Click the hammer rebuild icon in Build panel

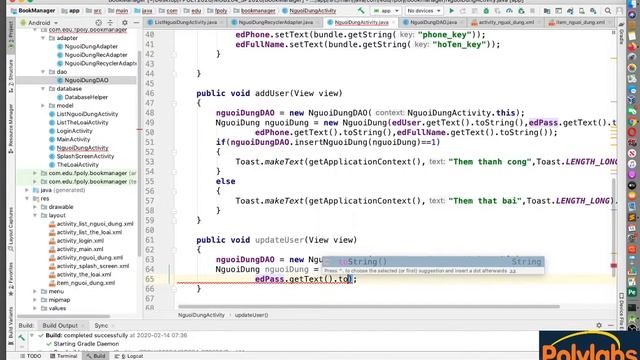click(x=22, y=337)
